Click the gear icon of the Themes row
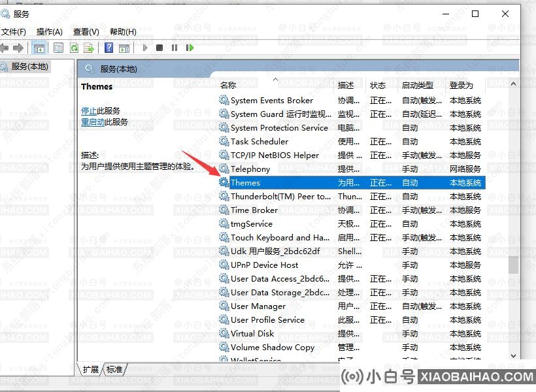 [x=224, y=182]
